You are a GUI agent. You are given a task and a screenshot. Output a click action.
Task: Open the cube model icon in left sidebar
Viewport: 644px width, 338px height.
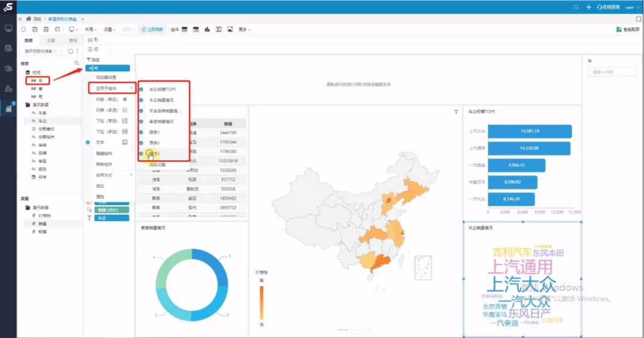[8, 69]
